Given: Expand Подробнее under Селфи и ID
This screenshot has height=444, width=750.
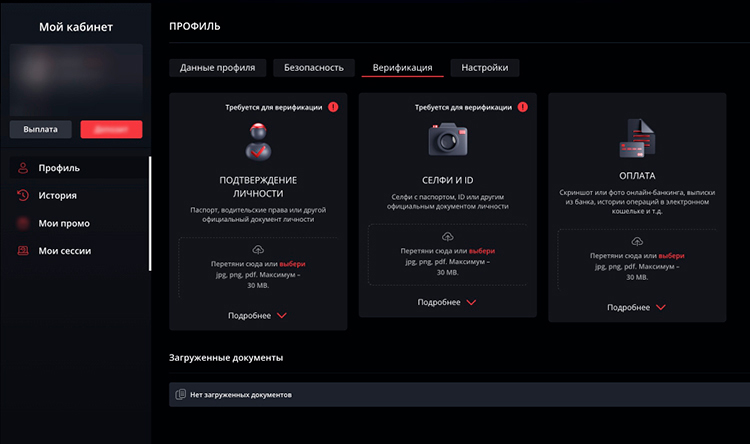Looking at the screenshot, I should pos(448,301).
